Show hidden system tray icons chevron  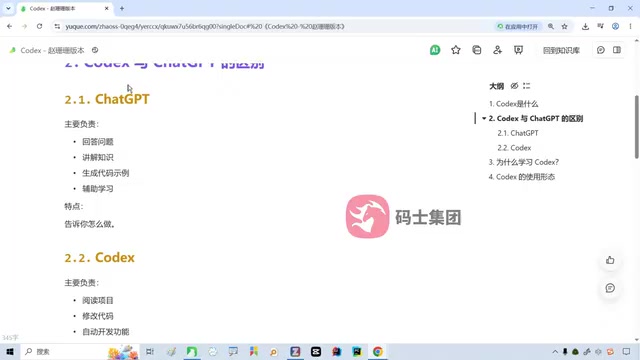[555, 351]
